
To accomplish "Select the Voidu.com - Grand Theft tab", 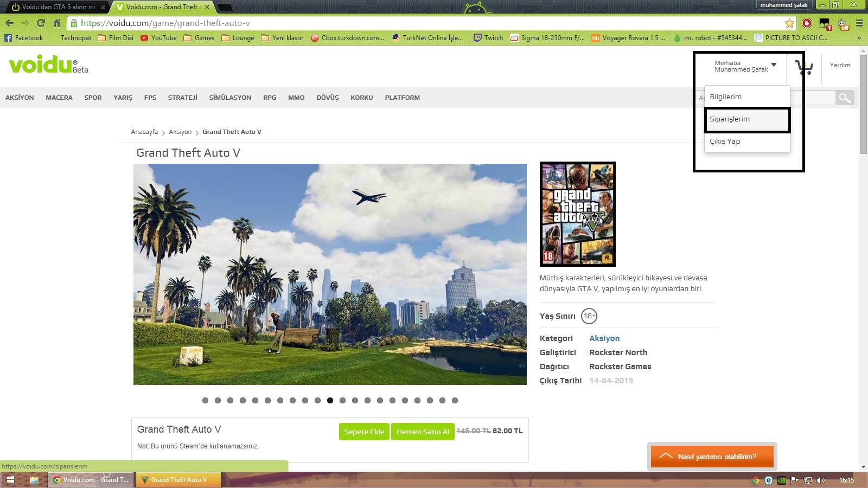I will coord(162,7).
